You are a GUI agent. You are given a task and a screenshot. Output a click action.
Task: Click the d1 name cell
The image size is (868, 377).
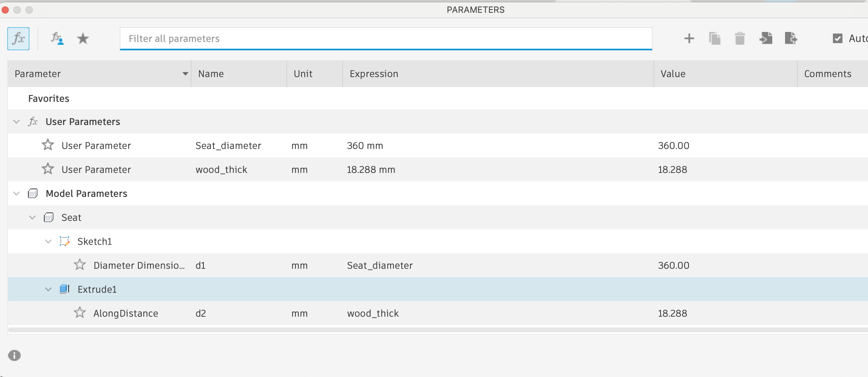tap(200, 266)
